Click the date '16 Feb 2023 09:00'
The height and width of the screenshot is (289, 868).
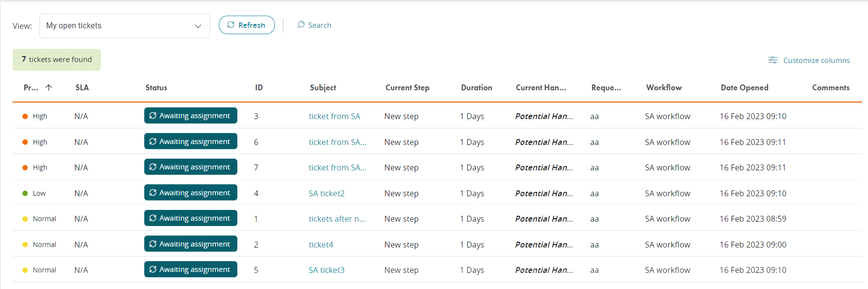click(x=753, y=245)
